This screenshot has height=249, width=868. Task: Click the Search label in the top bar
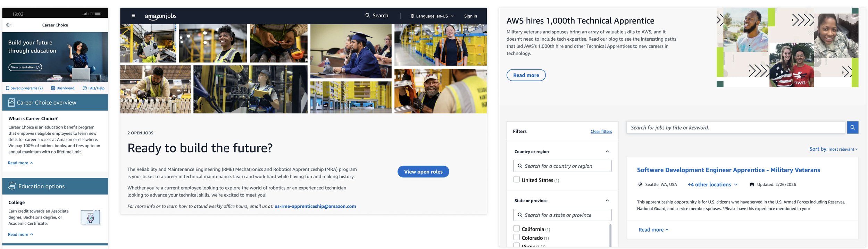(380, 16)
